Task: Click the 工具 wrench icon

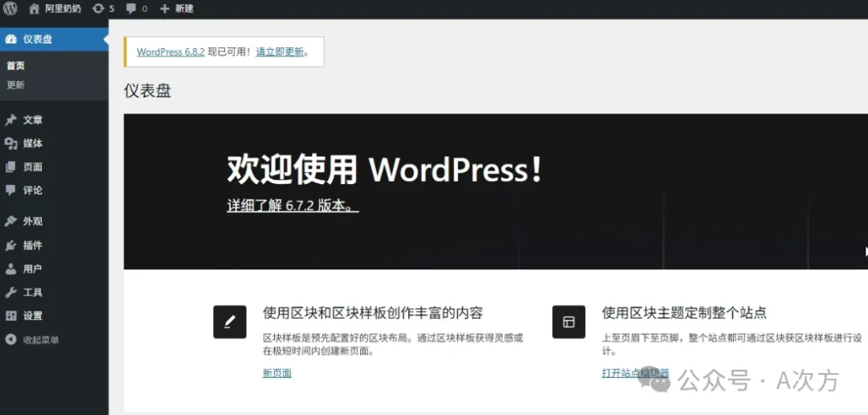Action: [10, 293]
